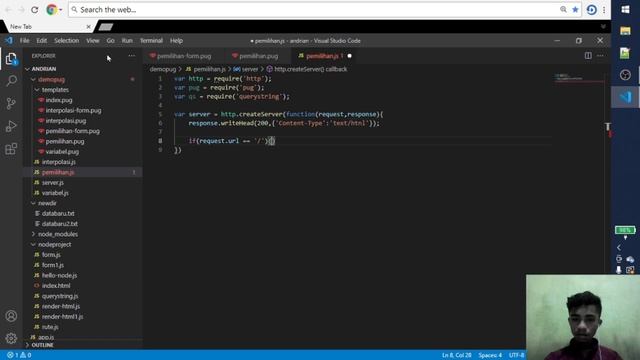Show hidden system tray icons chevron
Image resolution: width=640 pixels, height=360 pixels.
(619, 247)
